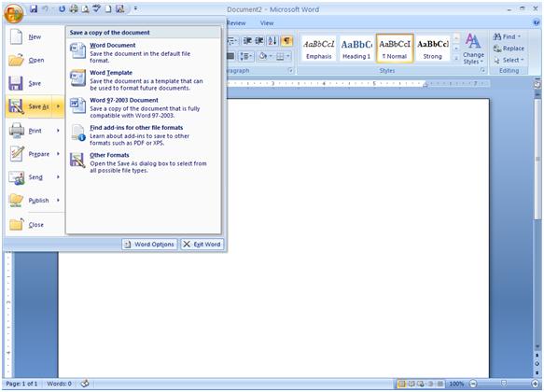The width and height of the screenshot is (544, 392).
Task: Choose Close from the Office menu
Action: click(x=35, y=225)
